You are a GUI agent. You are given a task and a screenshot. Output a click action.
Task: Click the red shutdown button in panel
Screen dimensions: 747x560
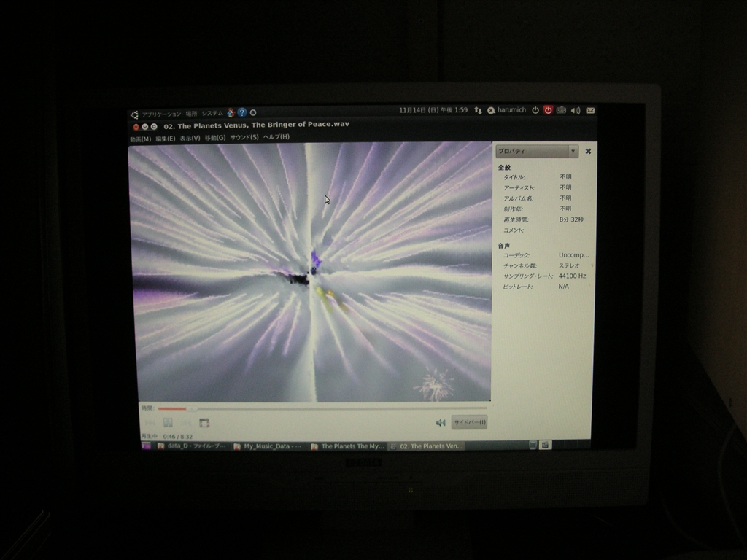549,110
